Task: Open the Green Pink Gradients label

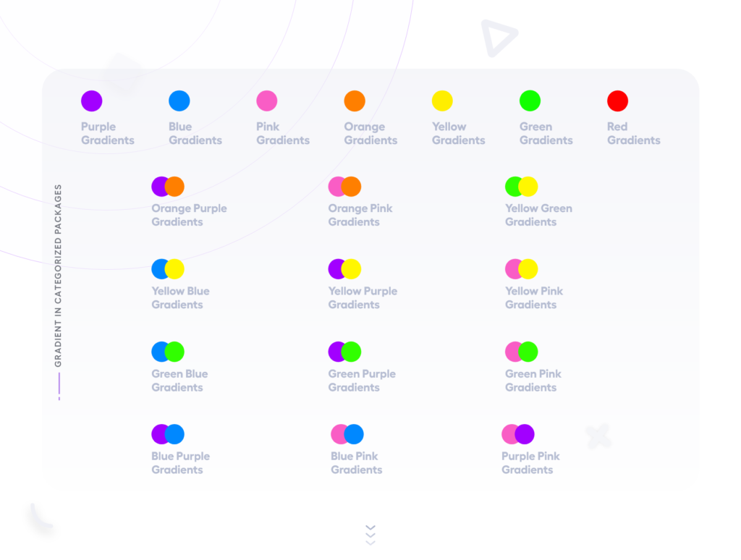Action: tap(533, 380)
